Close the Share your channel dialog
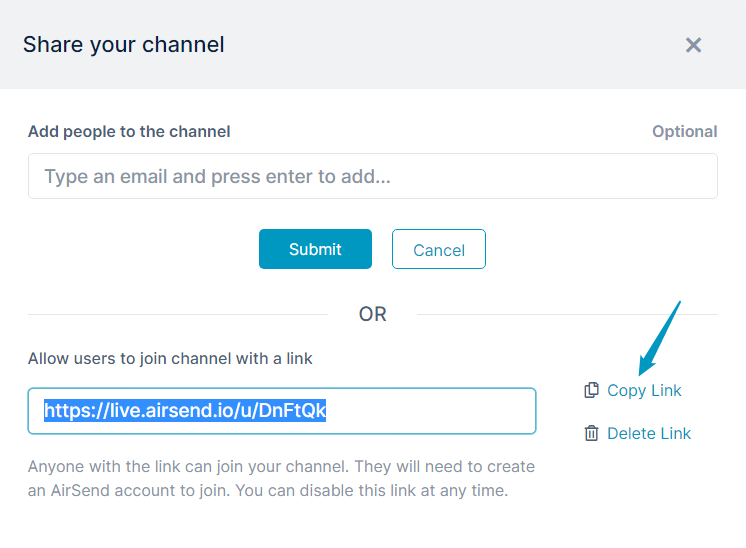This screenshot has height=548, width=746. [693, 45]
